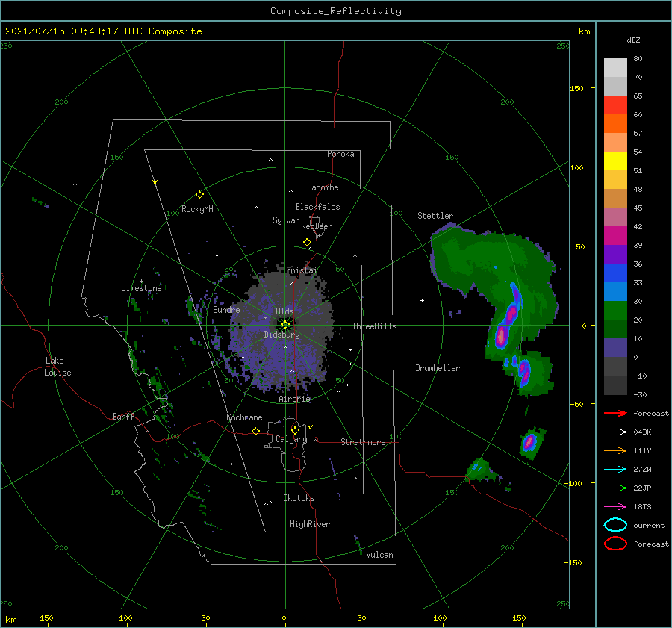Click the magenta 18TS arrow icon
Screen dimensions: 672x628
coord(615,507)
